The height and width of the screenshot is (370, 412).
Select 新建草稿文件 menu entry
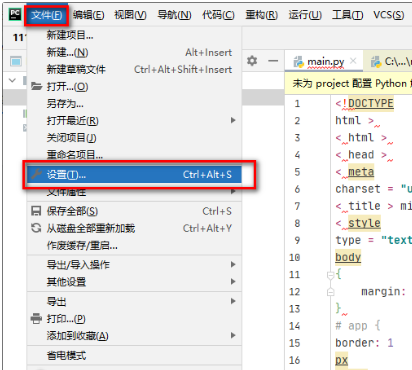pos(134,69)
